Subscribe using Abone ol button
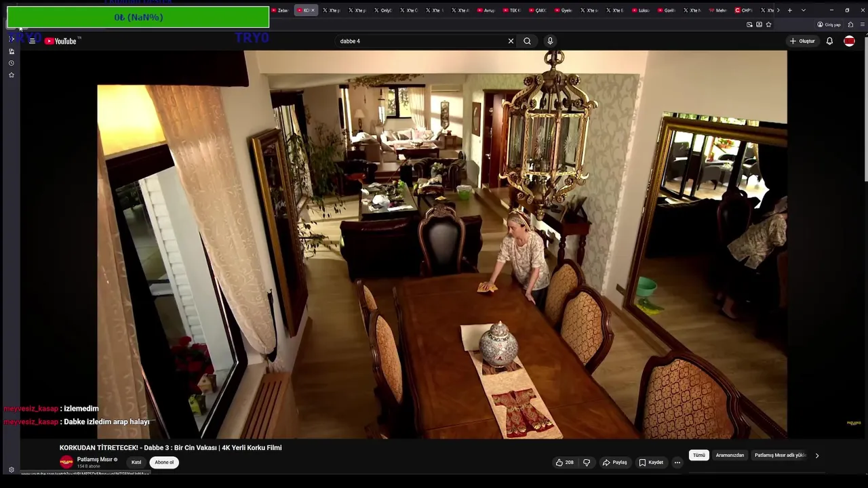Image resolution: width=868 pixels, height=488 pixels. [x=164, y=462]
